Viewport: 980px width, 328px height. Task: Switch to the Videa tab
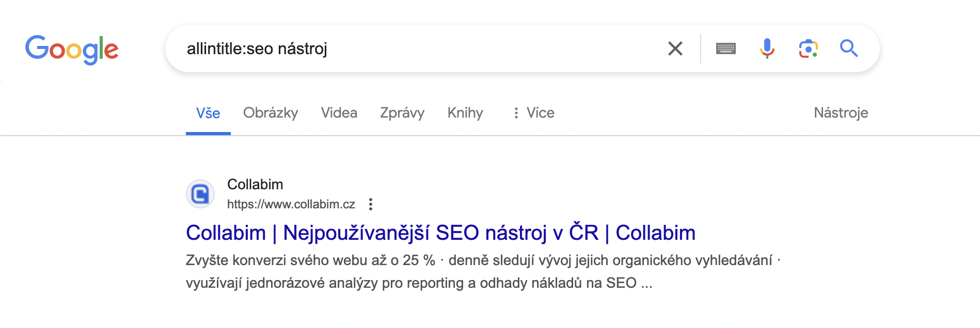(339, 113)
